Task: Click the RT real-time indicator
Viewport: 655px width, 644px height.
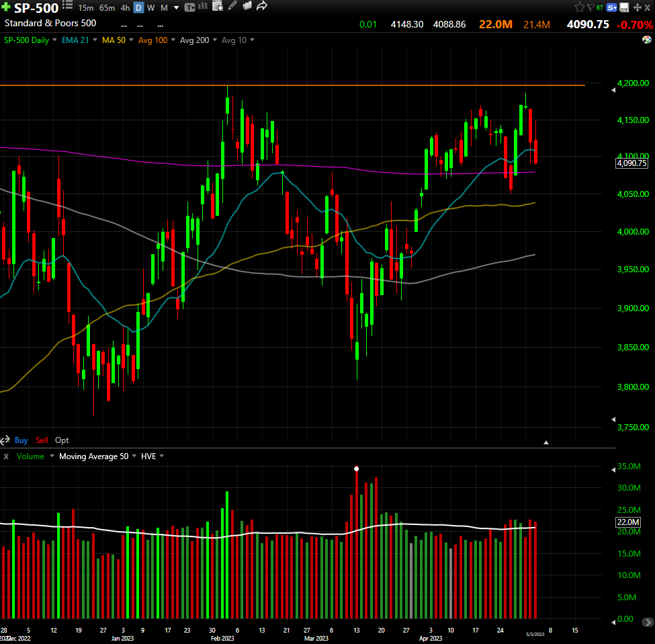Action: [600, 7]
